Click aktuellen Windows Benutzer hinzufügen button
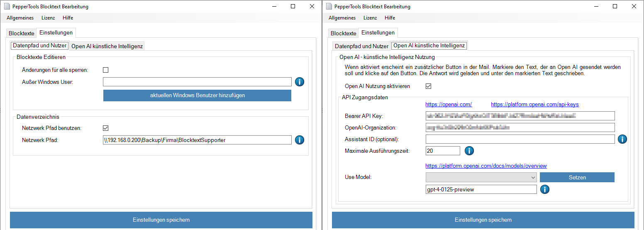 (198, 95)
